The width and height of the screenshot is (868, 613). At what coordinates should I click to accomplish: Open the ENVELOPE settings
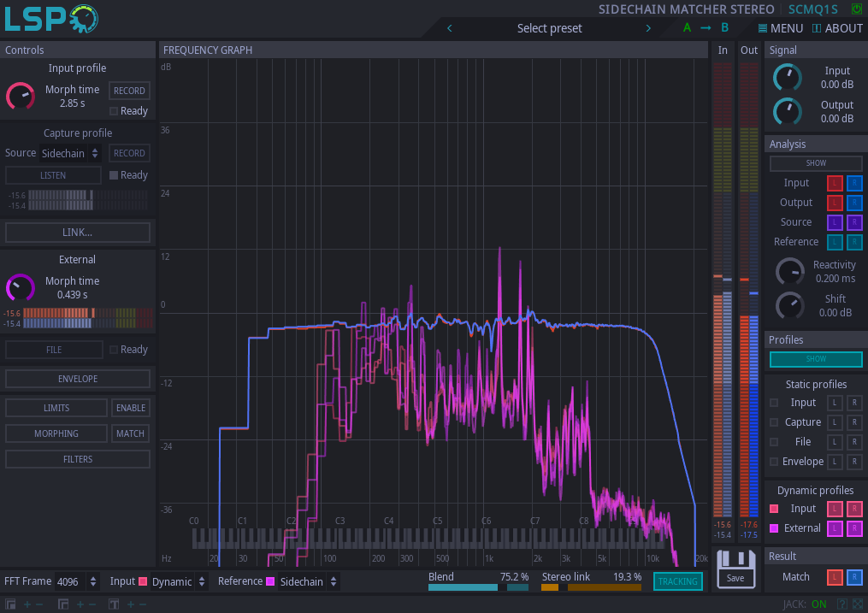tap(78, 379)
